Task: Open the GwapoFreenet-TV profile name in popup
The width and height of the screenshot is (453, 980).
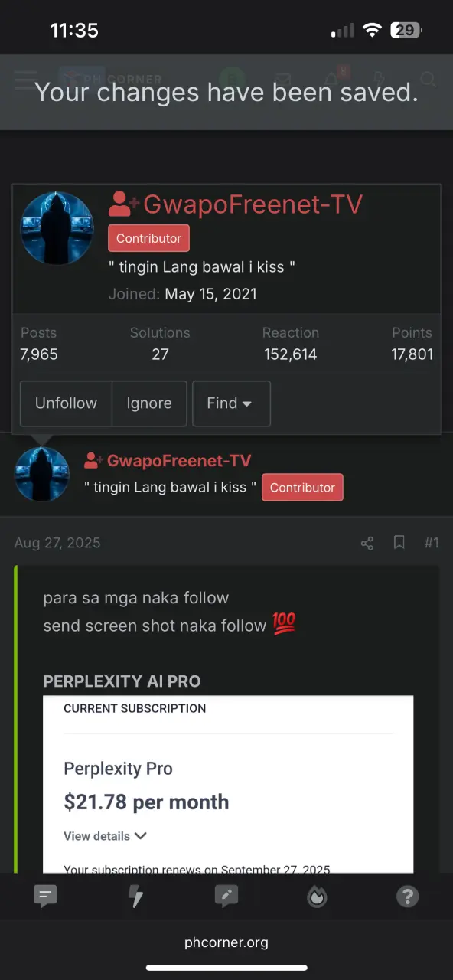Action: (x=253, y=204)
